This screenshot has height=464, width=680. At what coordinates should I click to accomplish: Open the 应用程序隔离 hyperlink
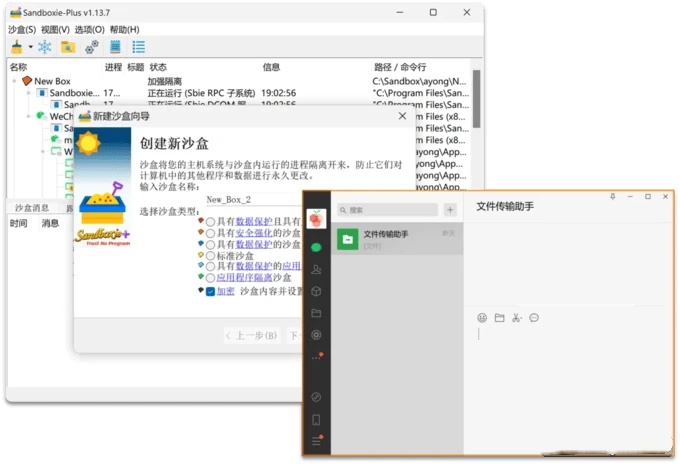244,278
